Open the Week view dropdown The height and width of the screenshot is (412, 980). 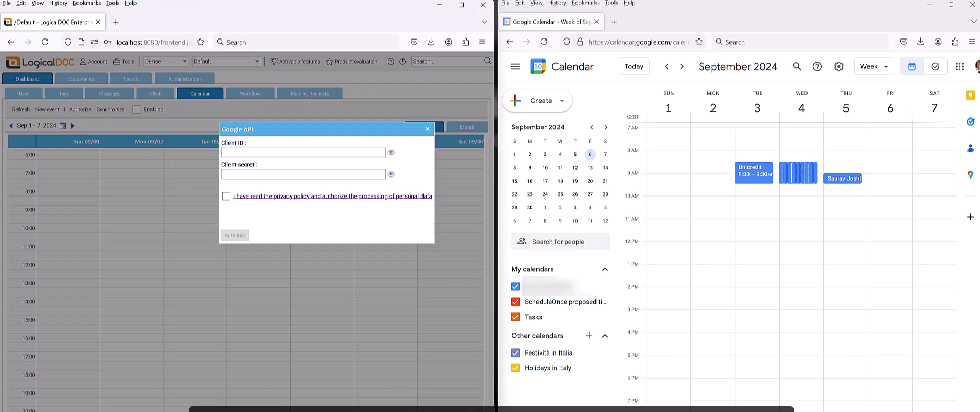point(874,66)
